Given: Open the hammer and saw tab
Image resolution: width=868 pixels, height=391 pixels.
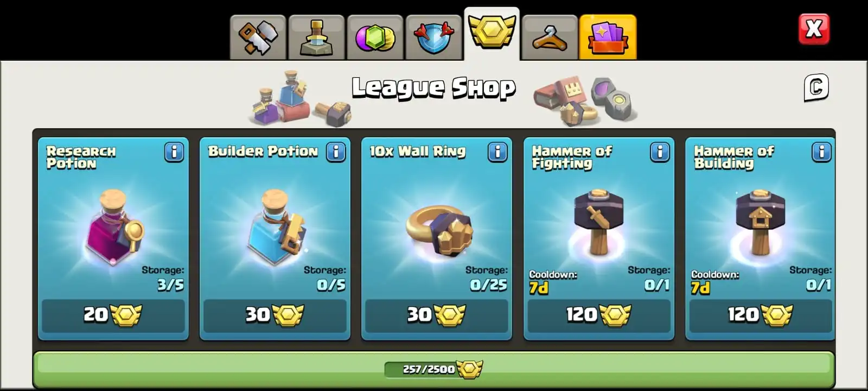Looking at the screenshot, I should (x=258, y=37).
